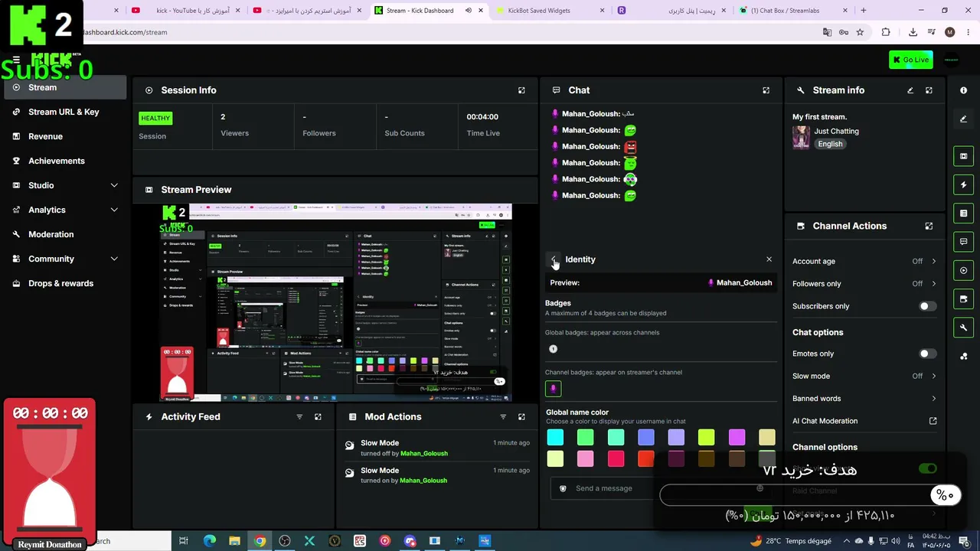The width and height of the screenshot is (980, 551).
Task: Toggle the Emotes only switch
Action: pyautogui.click(x=927, y=354)
